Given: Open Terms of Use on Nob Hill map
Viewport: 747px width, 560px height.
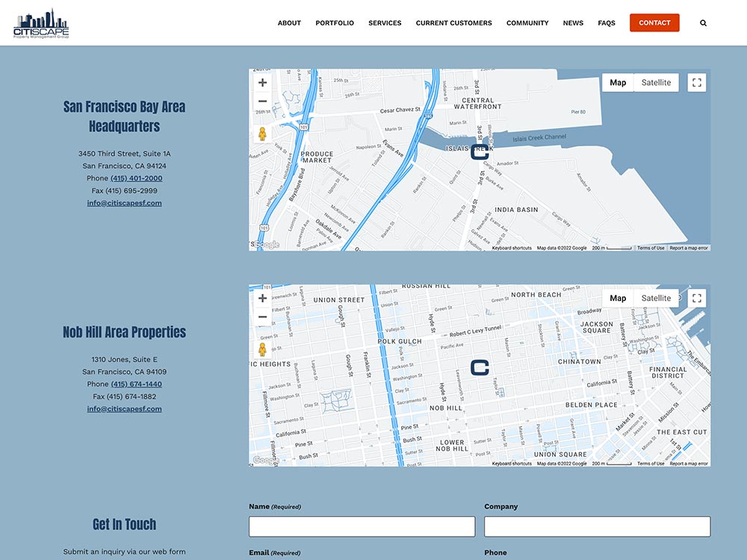Looking at the screenshot, I should (x=651, y=464).
